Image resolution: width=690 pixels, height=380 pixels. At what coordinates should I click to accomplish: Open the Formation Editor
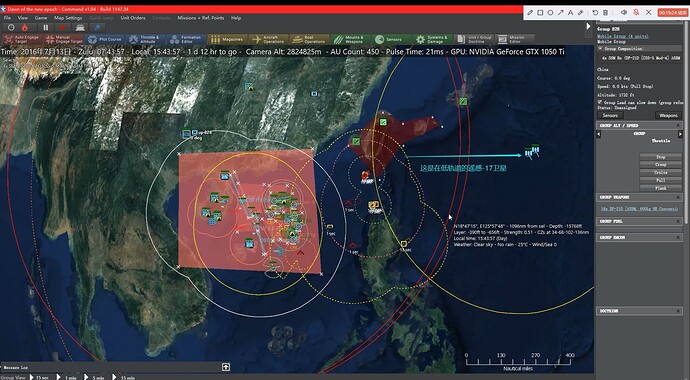187,39
